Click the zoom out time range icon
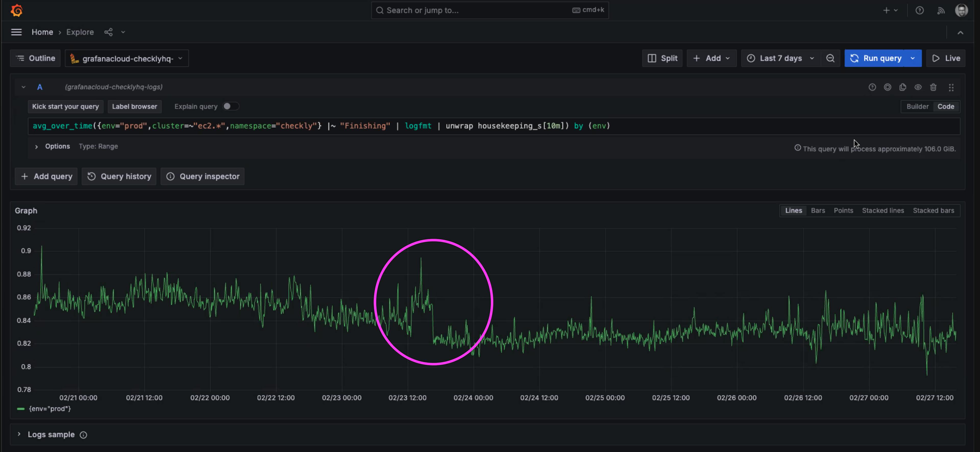The width and height of the screenshot is (980, 452). 830,58
